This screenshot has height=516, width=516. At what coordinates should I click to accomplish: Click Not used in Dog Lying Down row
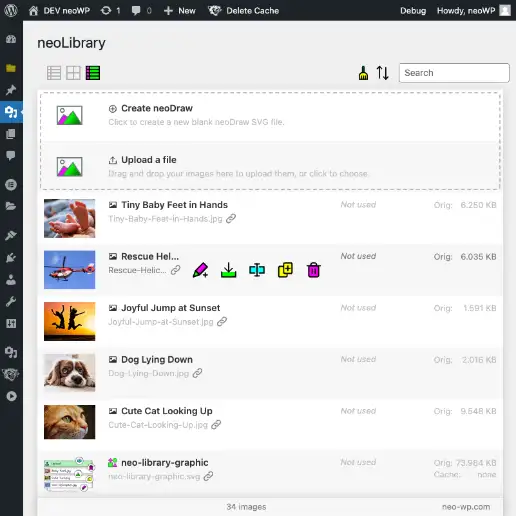(x=358, y=359)
